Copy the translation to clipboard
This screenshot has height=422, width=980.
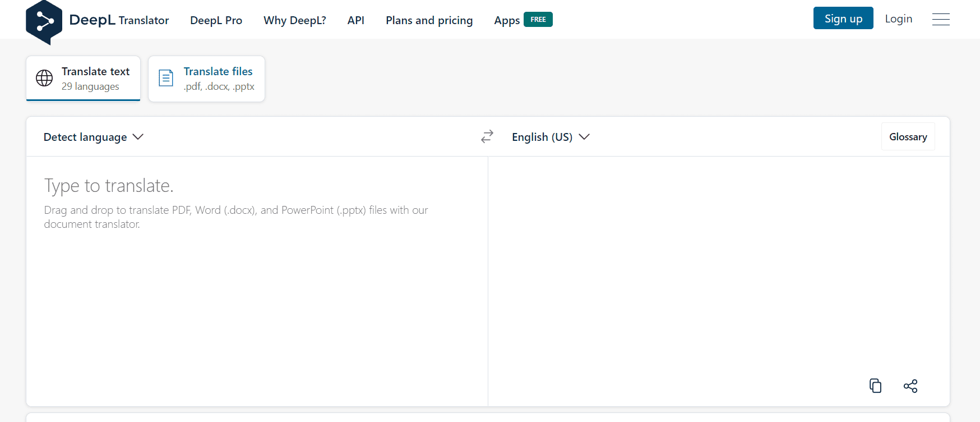875,386
